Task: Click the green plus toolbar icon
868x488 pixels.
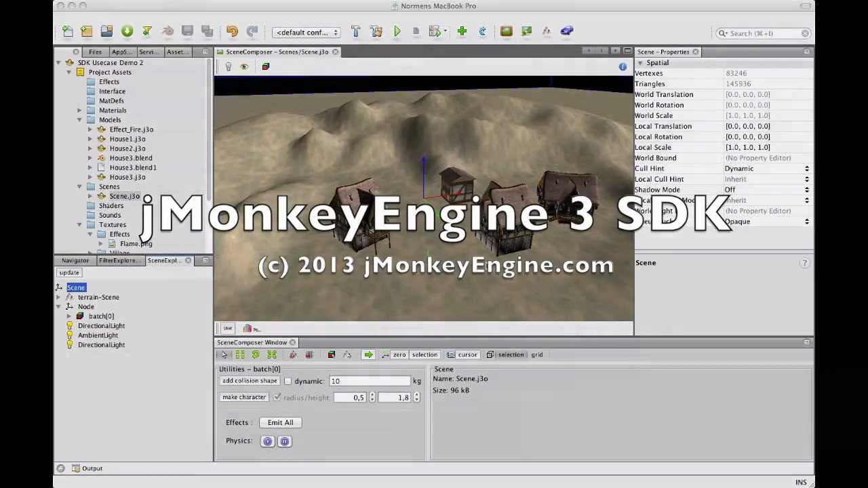Action: tap(462, 31)
